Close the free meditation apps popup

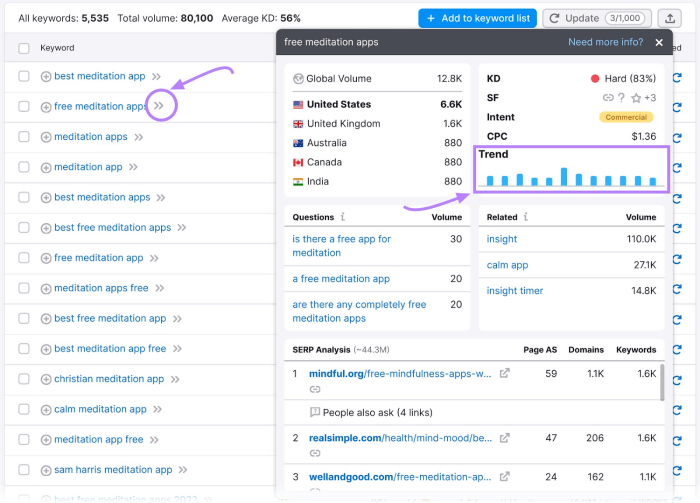[x=659, y=42]
